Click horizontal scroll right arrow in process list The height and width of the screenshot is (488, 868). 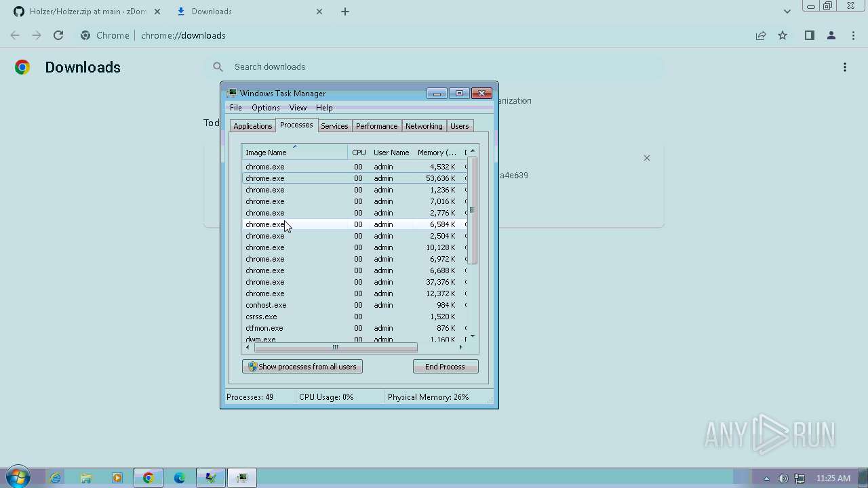[461, 348]
